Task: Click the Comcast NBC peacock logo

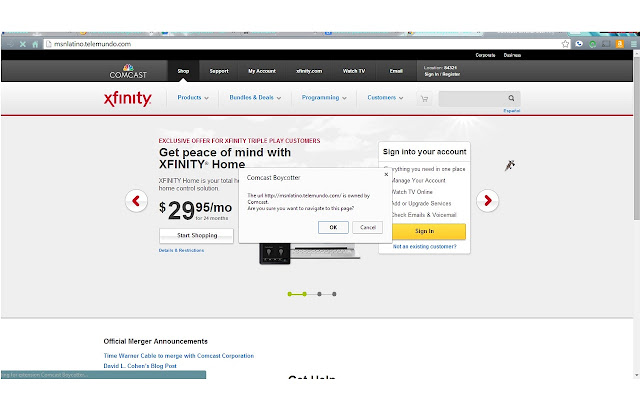Action: tap(128, 71)
